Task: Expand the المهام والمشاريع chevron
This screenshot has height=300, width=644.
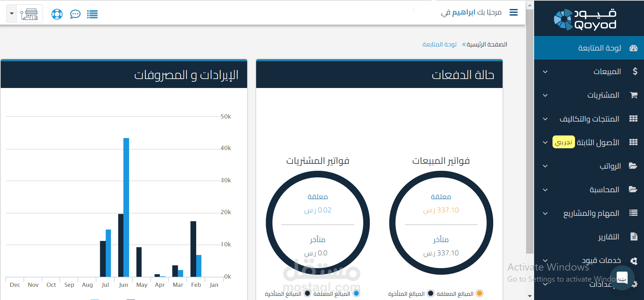Action: coord(545,213)
